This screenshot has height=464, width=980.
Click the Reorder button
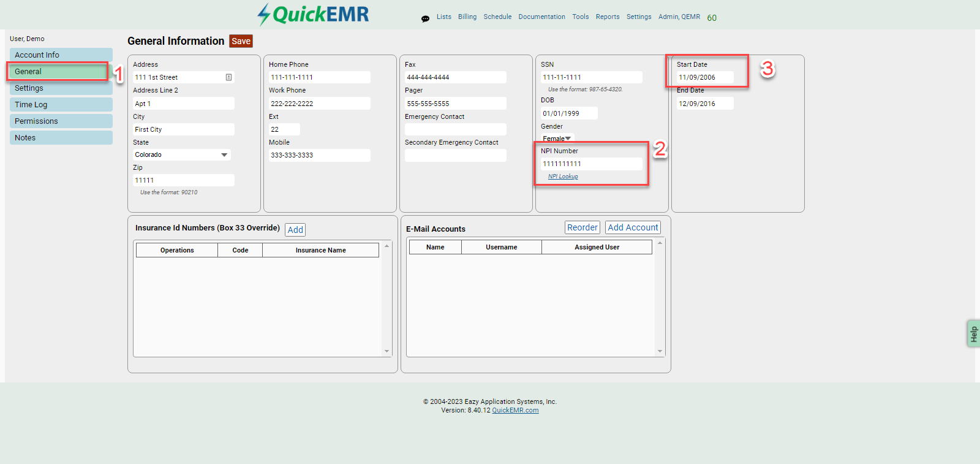coord(582,227)
